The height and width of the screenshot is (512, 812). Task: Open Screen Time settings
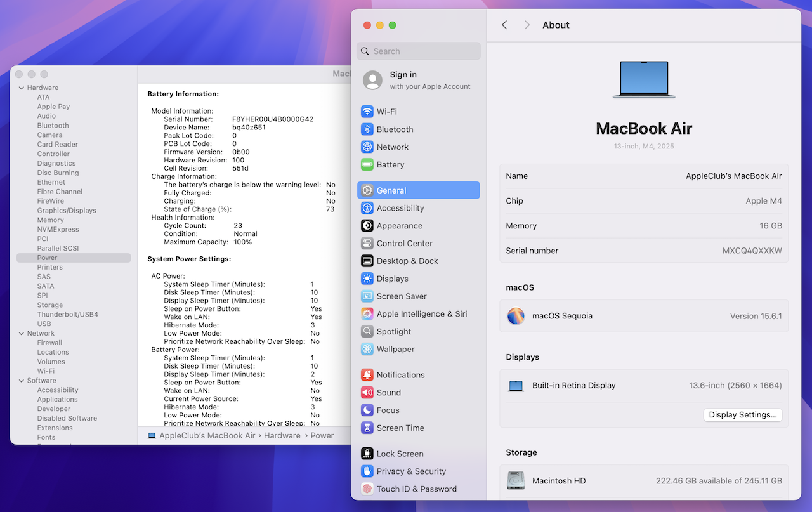(419, 428)
